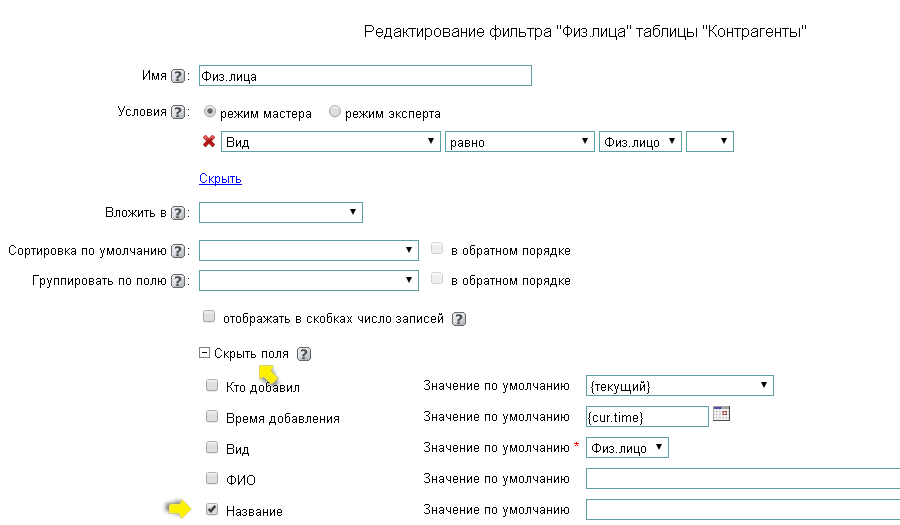Image resolution: width=900 pixels, height=525 pixels.
Task: Tick the Кто добавил checkbox
Action: (212, 385)
